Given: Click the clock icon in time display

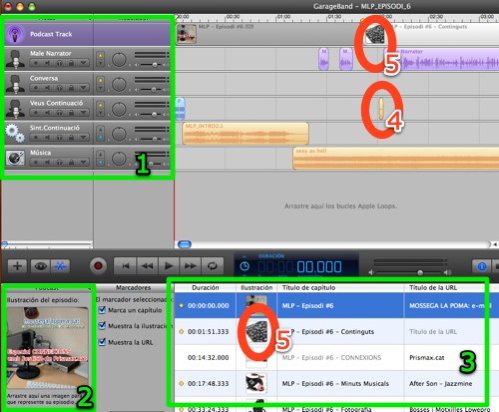Looking at the screenshot, I should [245, 266].
